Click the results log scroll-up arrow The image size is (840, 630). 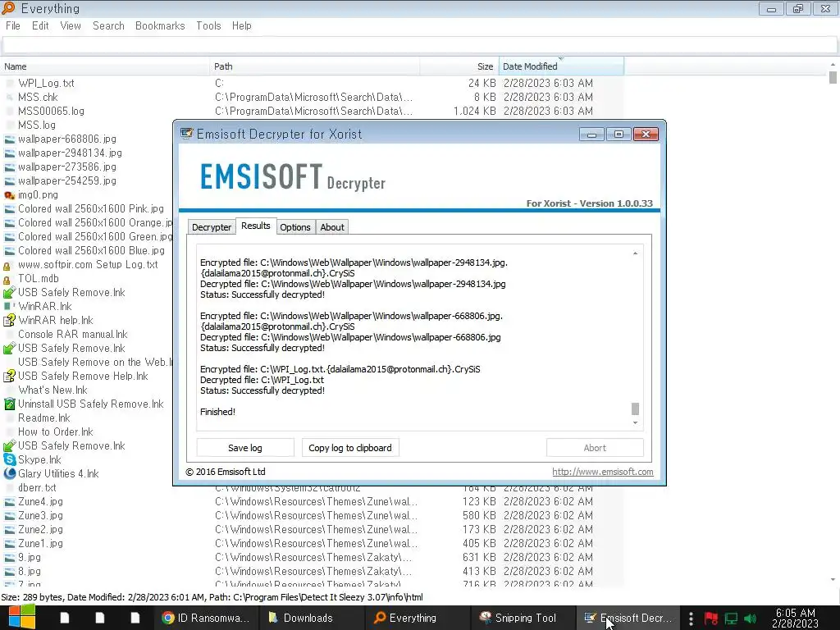coord(636,253)
